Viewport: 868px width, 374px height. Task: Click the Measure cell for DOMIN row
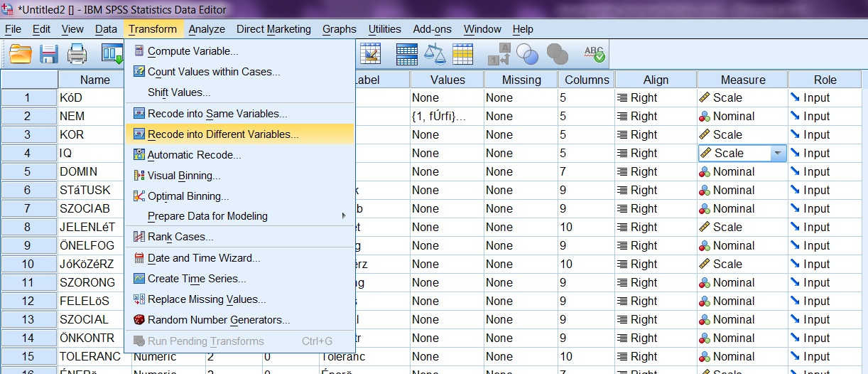[742, 171]
